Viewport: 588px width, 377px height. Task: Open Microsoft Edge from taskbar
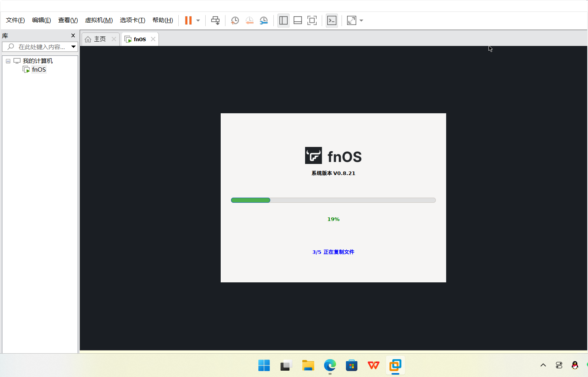[x=330, y=365]
